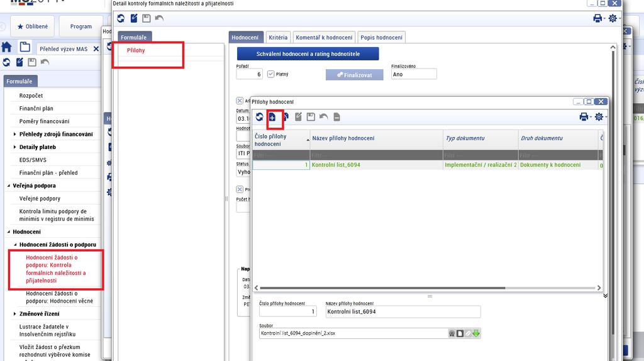Select Kontrolní list_6094 table row

click(428, 165)
